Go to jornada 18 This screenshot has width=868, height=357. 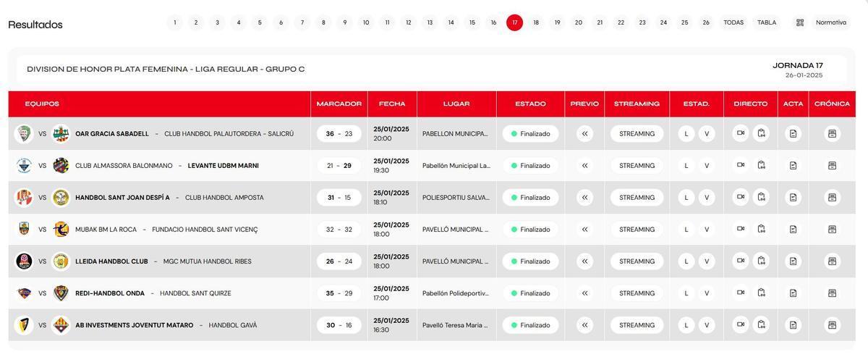536,22
